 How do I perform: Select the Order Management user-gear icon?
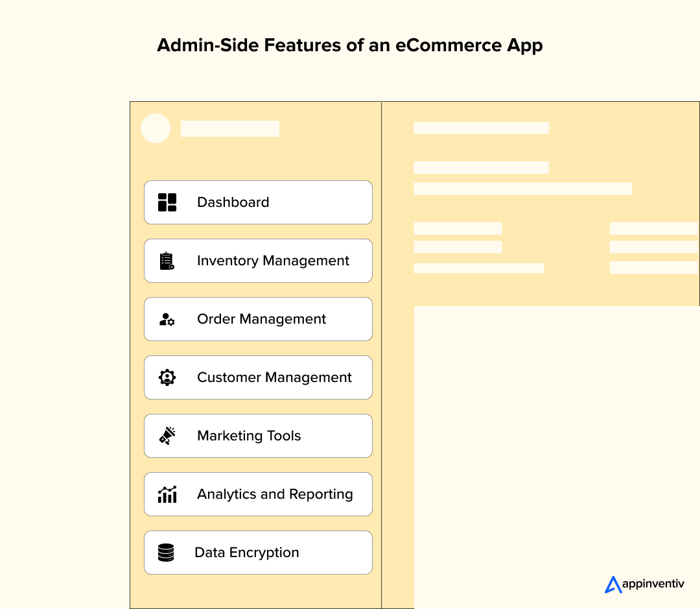tap(167, 319)
